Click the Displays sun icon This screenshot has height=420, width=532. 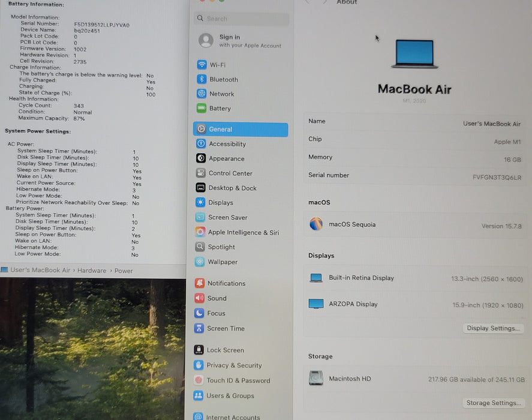[200, 202]
